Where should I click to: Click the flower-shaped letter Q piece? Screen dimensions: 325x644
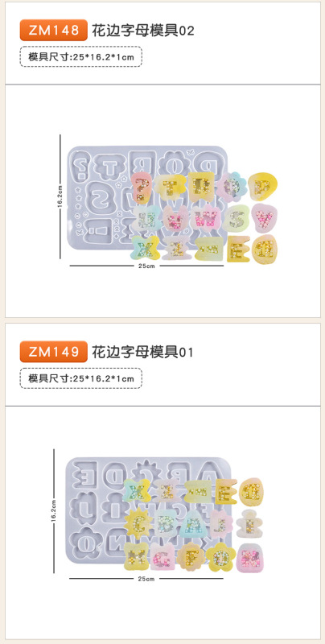(x=233, y=187)
